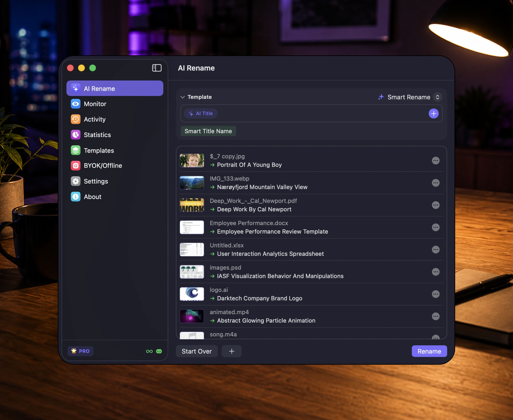Click the Smart Title Name preview tag
Image resolution: width=513 pixels, height=420 pixels.
208,131
